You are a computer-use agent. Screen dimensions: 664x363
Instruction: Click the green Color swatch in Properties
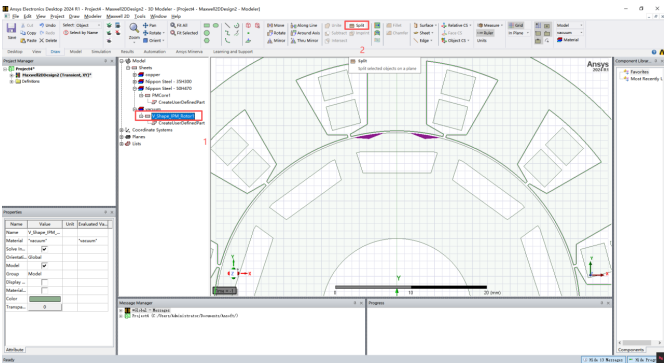(44, 299)
